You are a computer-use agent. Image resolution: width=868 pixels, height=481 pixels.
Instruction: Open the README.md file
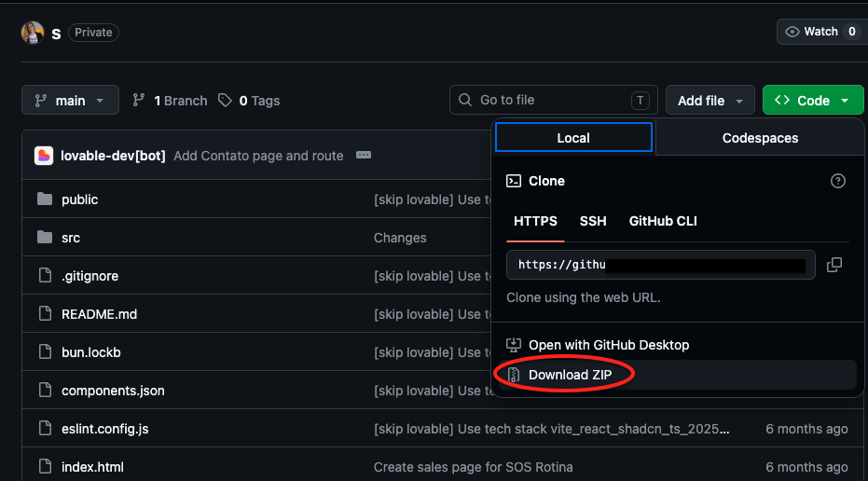point(99,314)
